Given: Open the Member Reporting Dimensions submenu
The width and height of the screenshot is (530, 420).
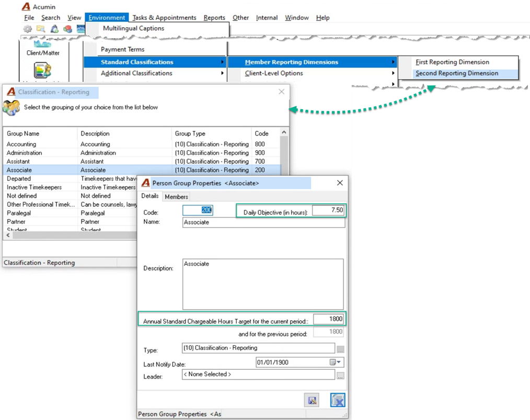Looking at the screenshot, I should point(312,62).
